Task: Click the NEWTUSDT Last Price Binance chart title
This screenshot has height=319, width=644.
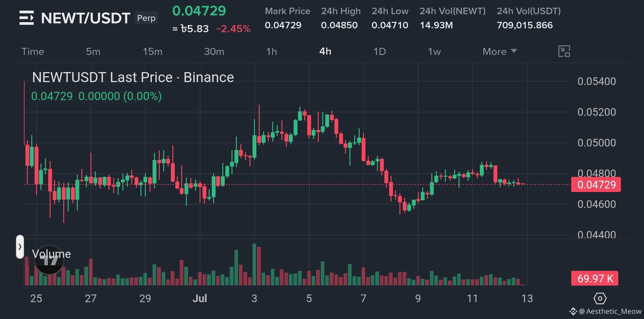Action: point(133,77)
